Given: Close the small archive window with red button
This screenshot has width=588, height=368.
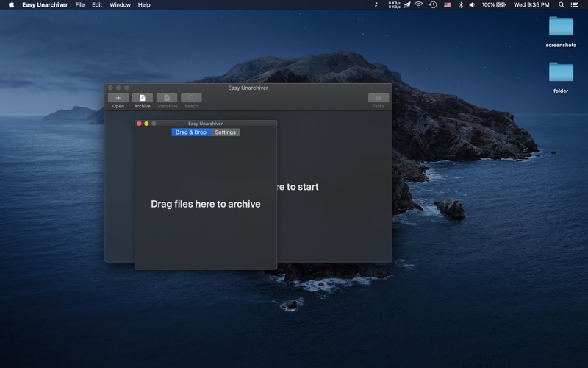Looking at the screenshot, I should tap(139, 124).
